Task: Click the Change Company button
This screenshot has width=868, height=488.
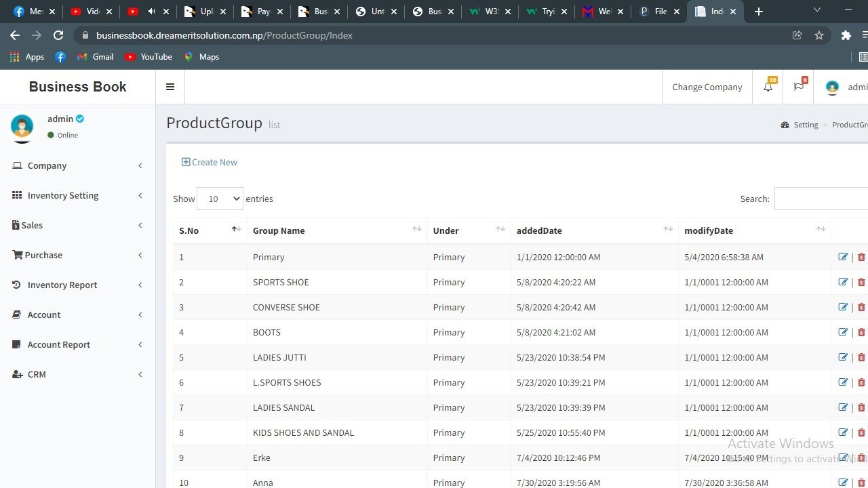Action: tap(707, 87)
